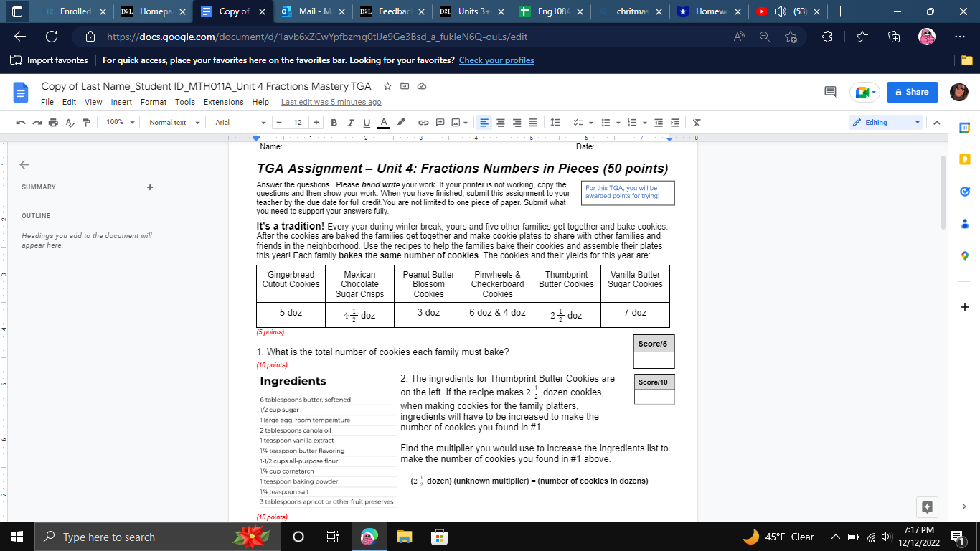The height and width of the screenshot is (551, 980).
Task: Add a document summary with the plus
Action: 149,187
